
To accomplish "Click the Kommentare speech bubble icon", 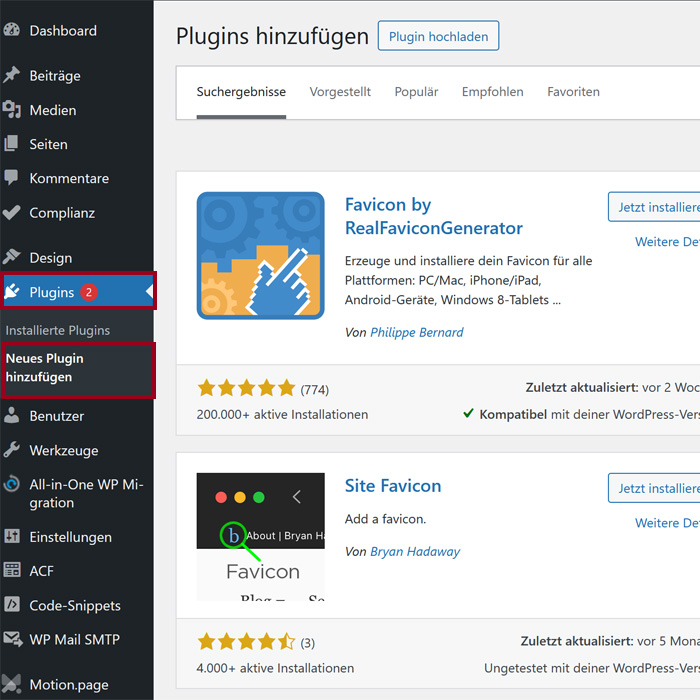I will click(12, 178).
